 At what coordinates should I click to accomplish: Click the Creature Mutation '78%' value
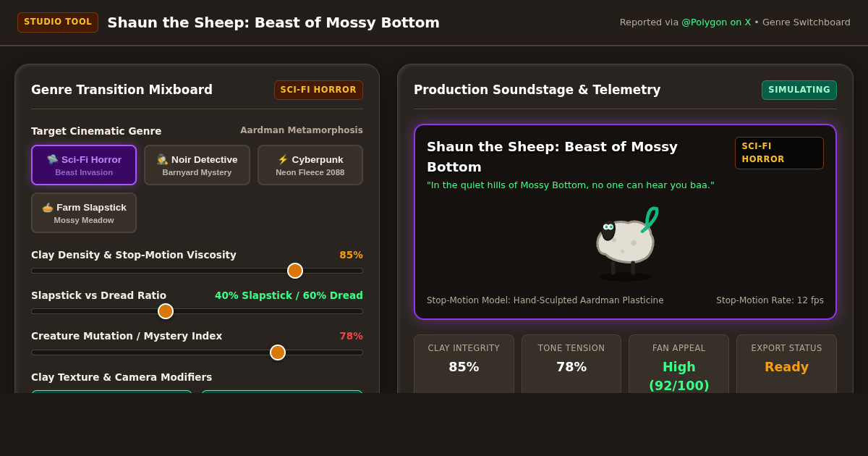pos(351,336)
